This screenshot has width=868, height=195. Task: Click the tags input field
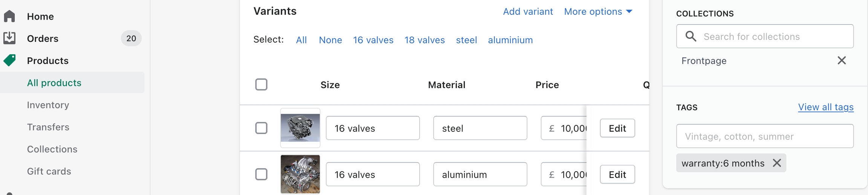(764, 136)
